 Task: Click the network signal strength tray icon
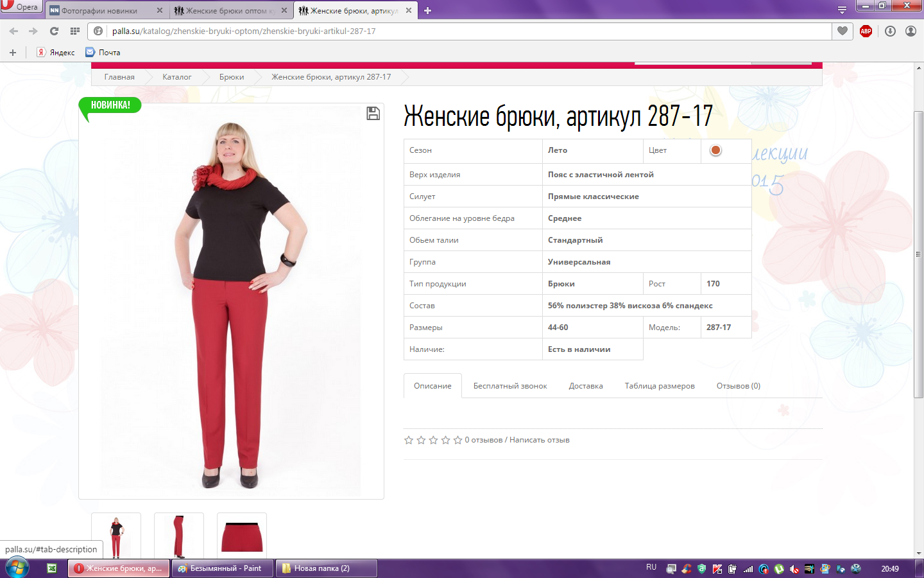pyautogui.click(x=748, y=568)
